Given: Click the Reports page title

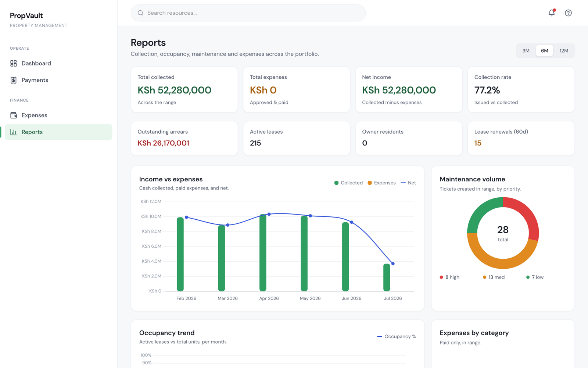Looking at the screenshot, I should click(148, 43).
